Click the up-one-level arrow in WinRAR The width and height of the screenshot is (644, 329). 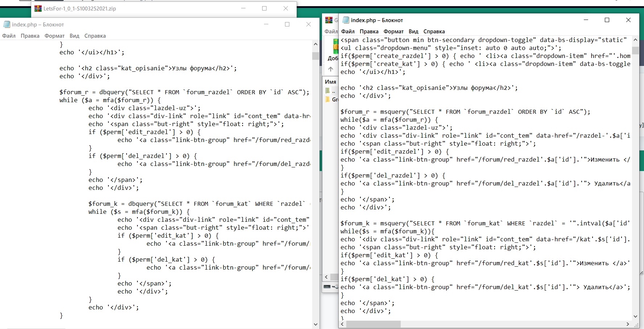click(x=330, y=69)
